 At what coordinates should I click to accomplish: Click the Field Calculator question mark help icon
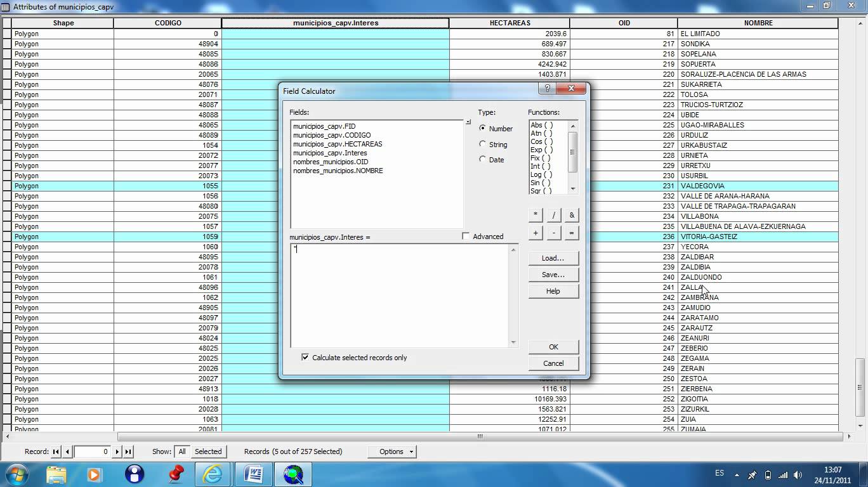click(547, 89)
